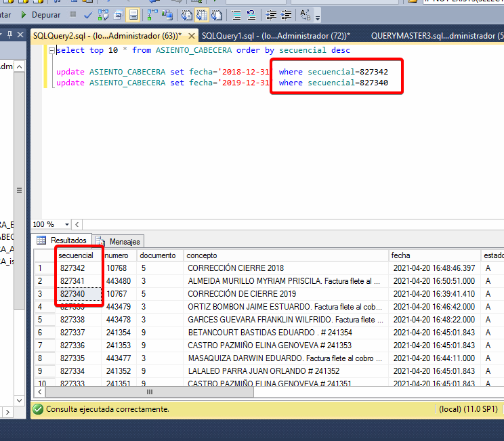Click the numero column header
The image size is (504, 441).
point(120,255)
